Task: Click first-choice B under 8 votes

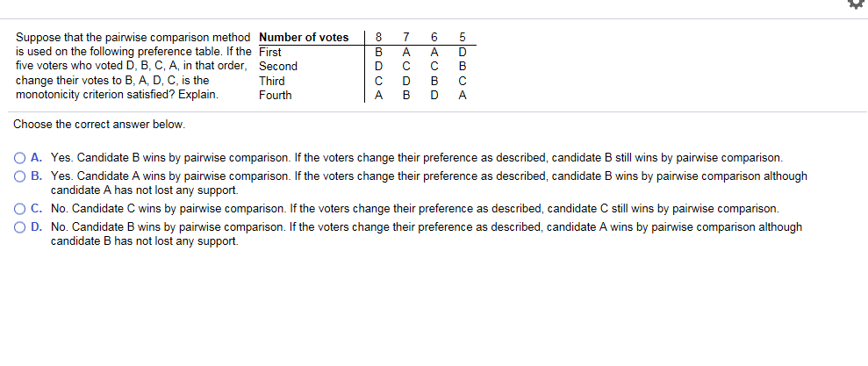Action: pyautogui.click(x=378, y=52)
